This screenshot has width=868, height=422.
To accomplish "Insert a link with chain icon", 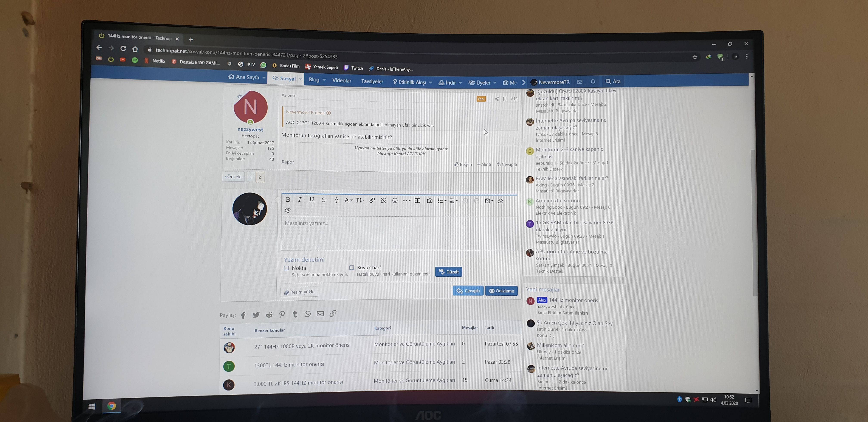I will click(372, 200).
